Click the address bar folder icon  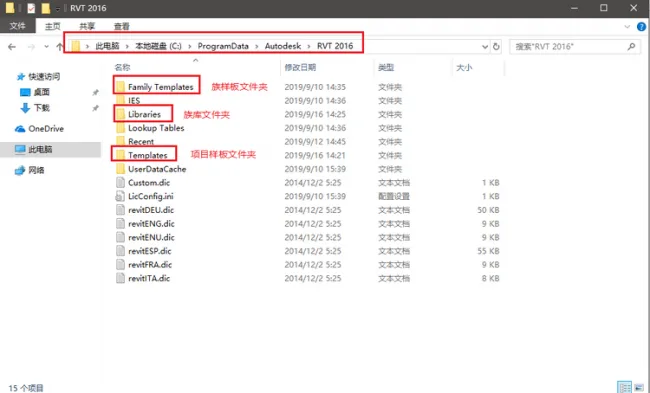(75, 46)
